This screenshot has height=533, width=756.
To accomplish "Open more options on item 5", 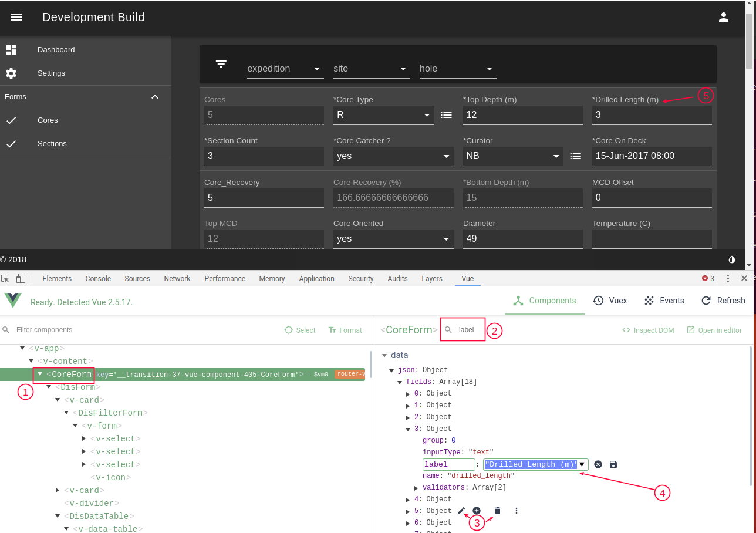I will [517, 511].
